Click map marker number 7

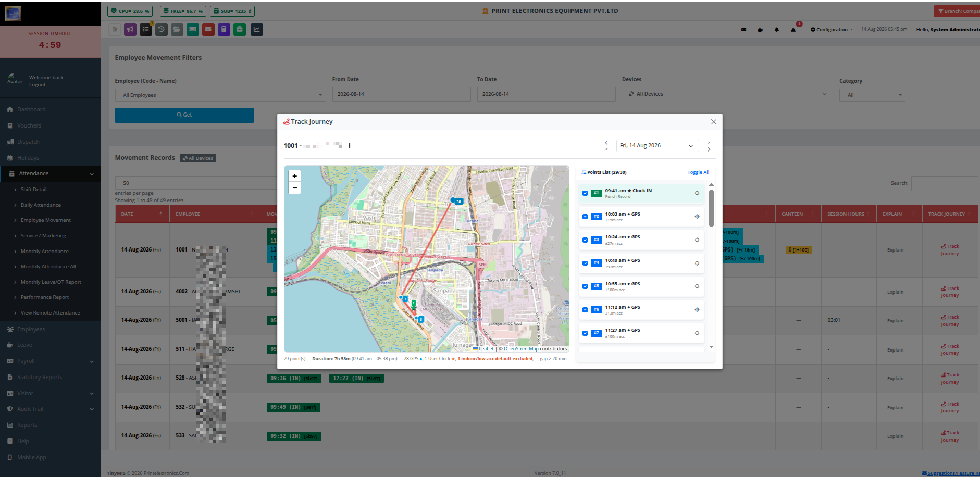pyautogui.click(x=405, y=299)
